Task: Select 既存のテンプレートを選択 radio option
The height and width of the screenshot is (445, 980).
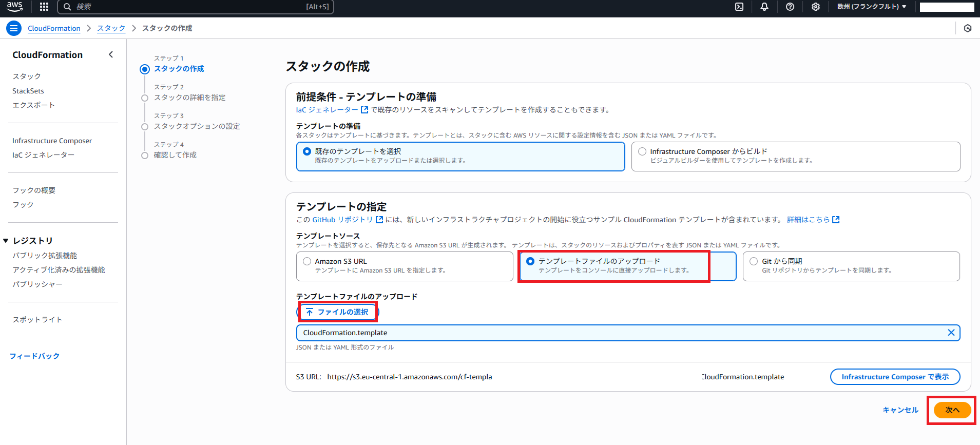Action: pos(460,156)
